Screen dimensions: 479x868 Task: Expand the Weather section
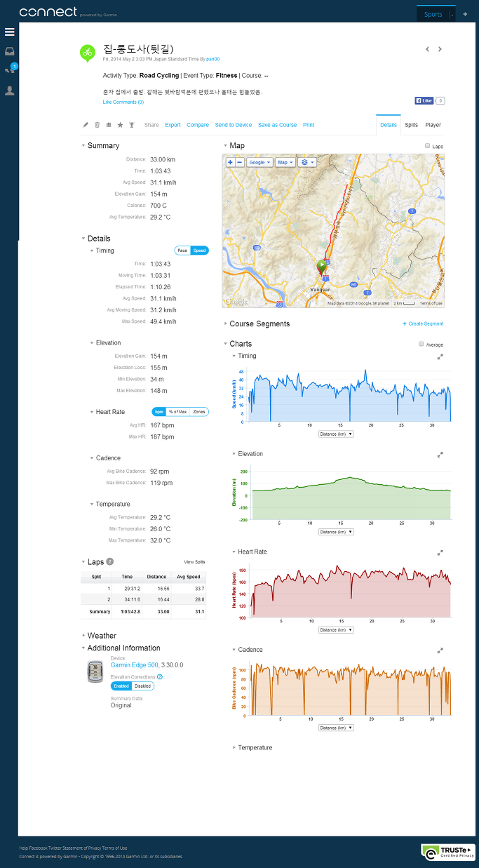point(99,636)
